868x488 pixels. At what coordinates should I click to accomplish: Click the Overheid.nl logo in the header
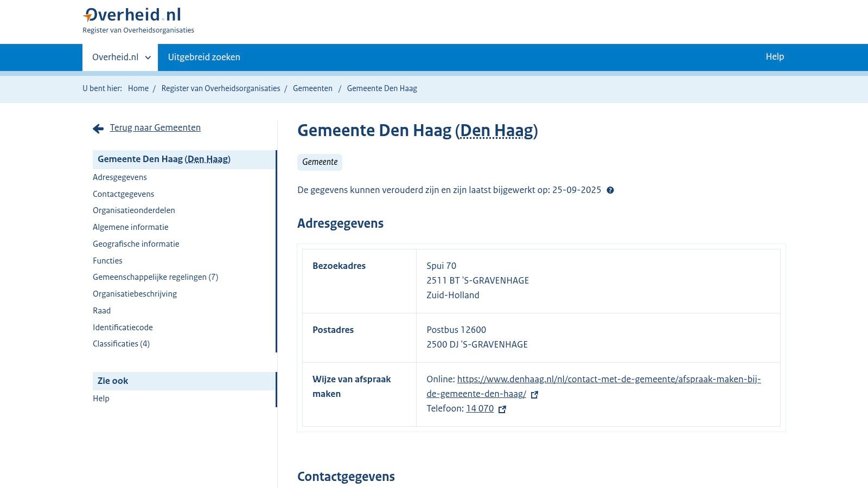tap(132, 15)
